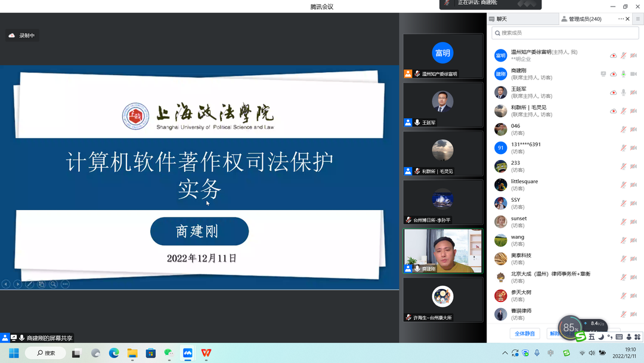Viewport: 644px width, 363px height.
Task: Open more options in member panel header
Action: pos(621,19)
